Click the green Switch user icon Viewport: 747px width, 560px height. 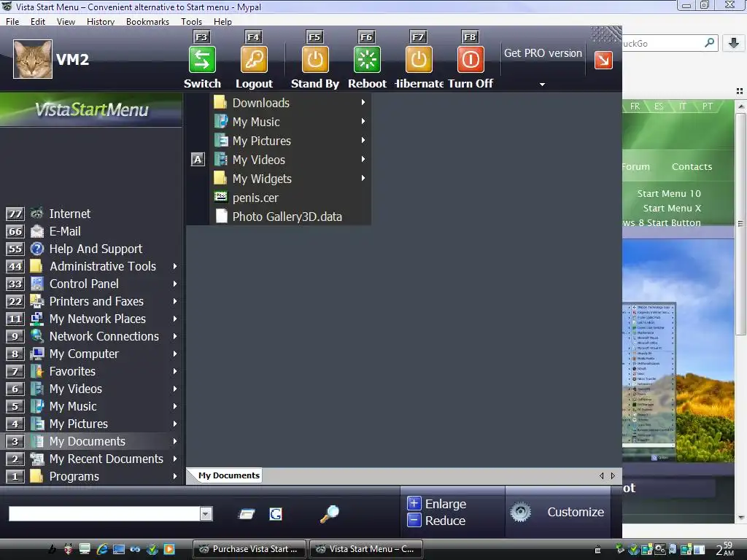[x=202, y=60]
